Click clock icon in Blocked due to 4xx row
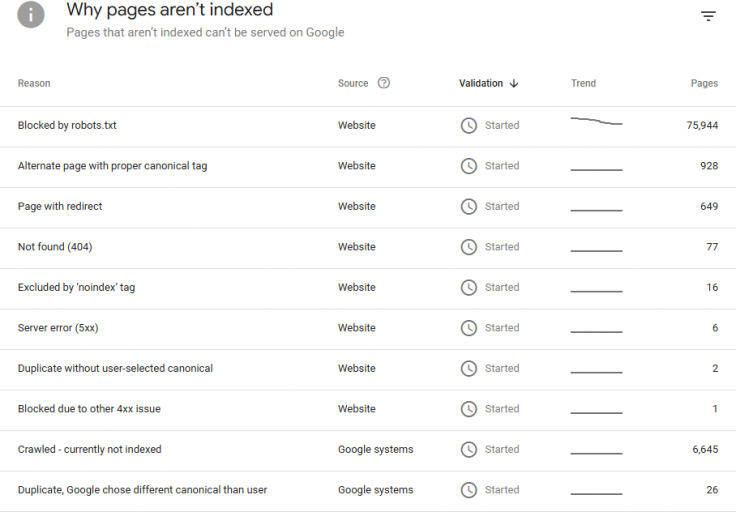Image resolution: width=736 pixels, height=512 pixels. click(x=468, y=409)
